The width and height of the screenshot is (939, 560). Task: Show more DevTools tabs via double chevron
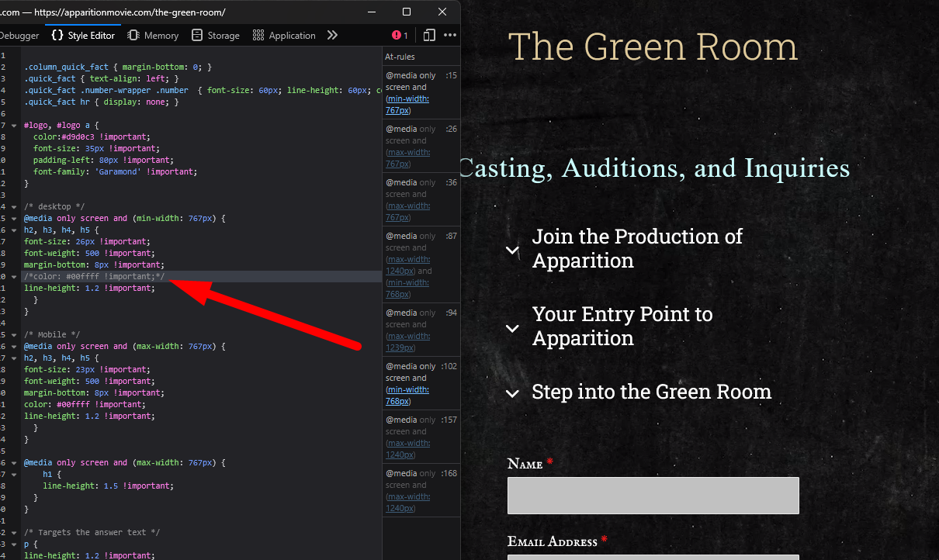tap(332, 36)
